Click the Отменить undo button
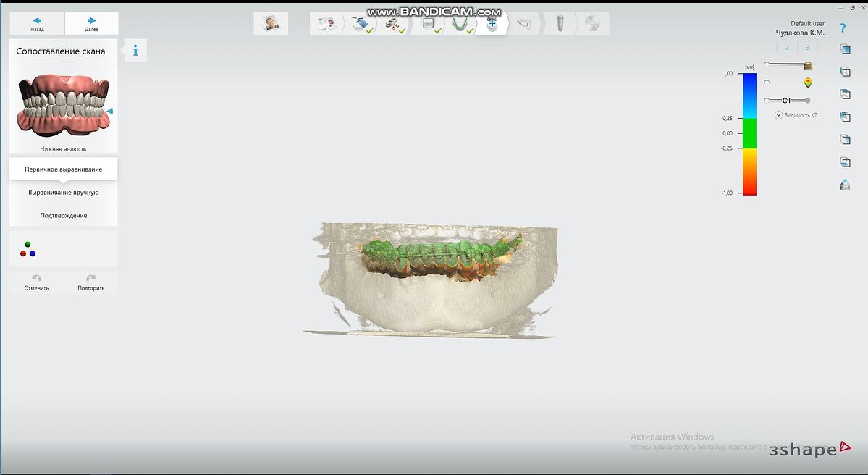868x475 pixels. pyautogui.click(x=36, y=282)
